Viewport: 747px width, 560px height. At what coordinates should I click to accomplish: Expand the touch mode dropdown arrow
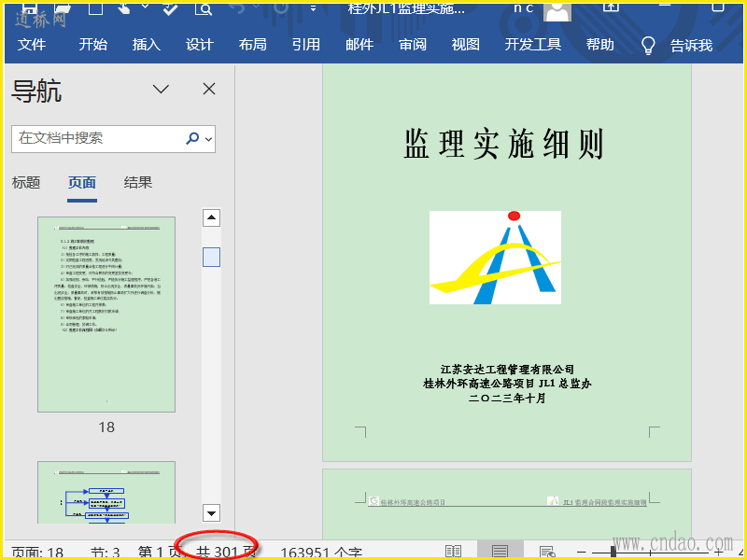pyautogui.click(x=145, y=7)
